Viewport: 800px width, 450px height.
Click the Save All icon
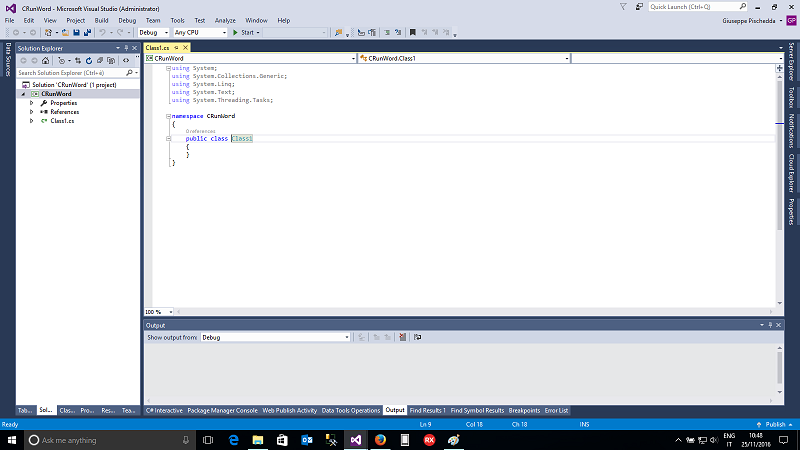click(87, 33)
